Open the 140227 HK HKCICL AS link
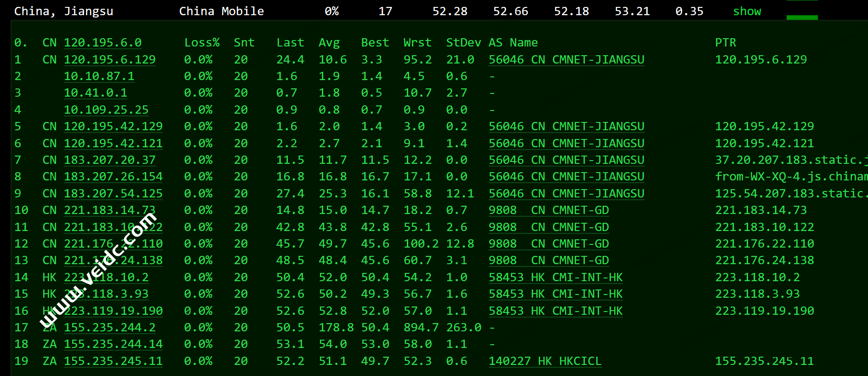This screenshot has width=868, height=376. pyautogui.click(x=545, y=361)
